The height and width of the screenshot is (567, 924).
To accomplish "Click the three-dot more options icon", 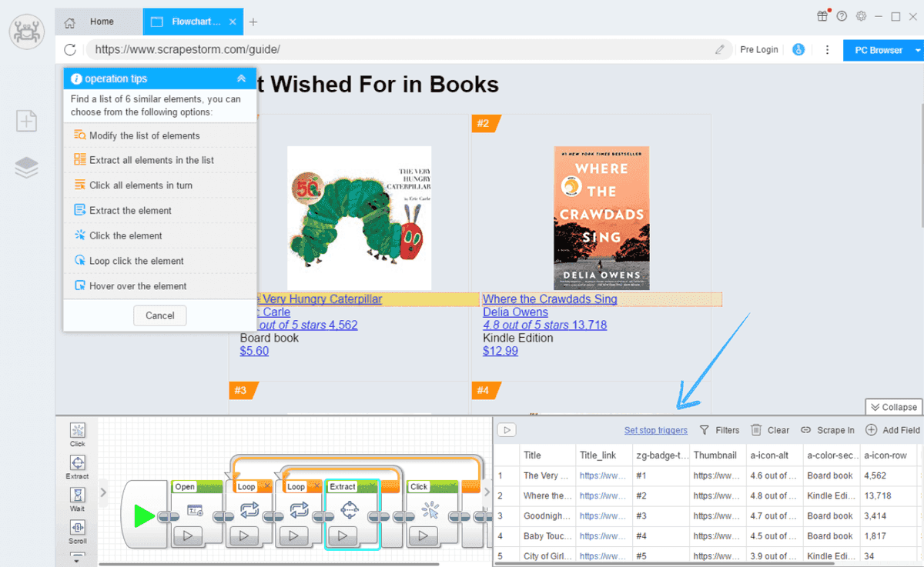I will [827, 50].
